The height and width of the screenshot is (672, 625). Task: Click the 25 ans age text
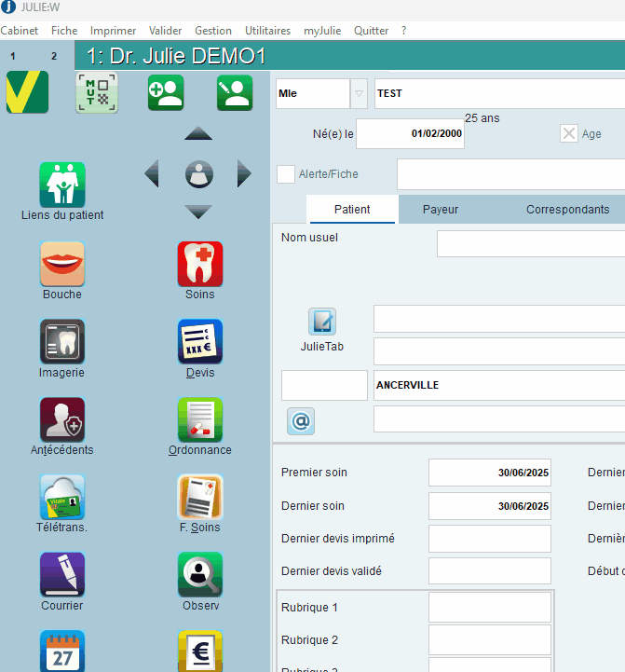click(482, 118)
